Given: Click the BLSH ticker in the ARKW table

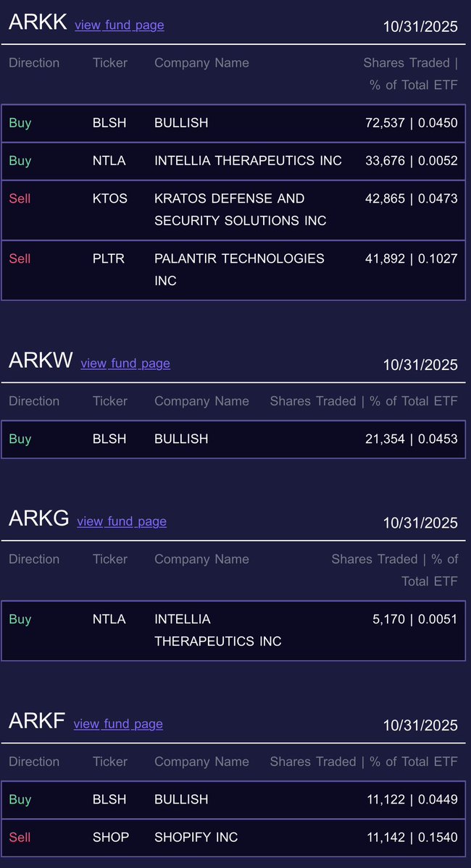Looking at the screenshot, I should [109, 439].
